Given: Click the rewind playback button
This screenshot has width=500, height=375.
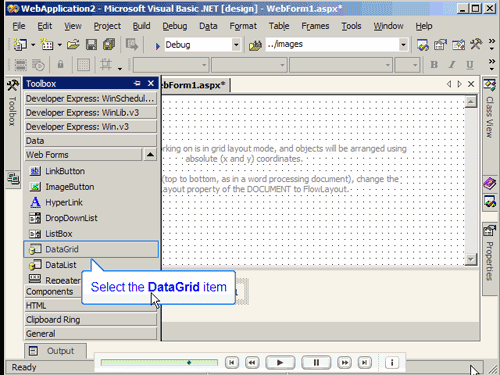Looking at the screenshot, I should click(x=252, y=363).
